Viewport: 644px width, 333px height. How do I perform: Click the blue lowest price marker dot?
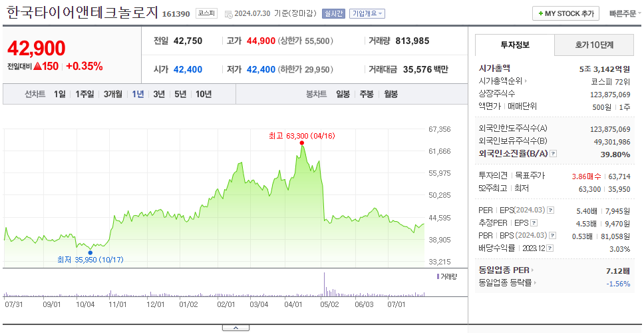point(90,252)
